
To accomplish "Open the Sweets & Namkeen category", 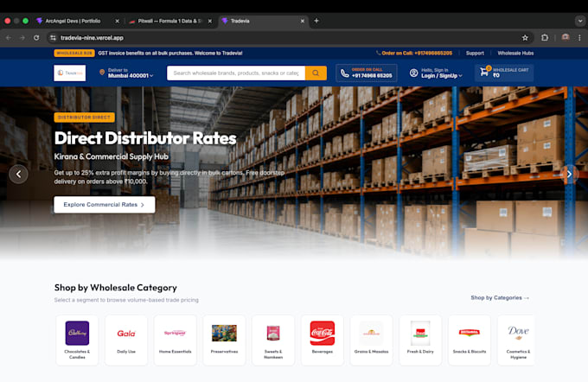I will pyautogui.click(x=273, y=340).
